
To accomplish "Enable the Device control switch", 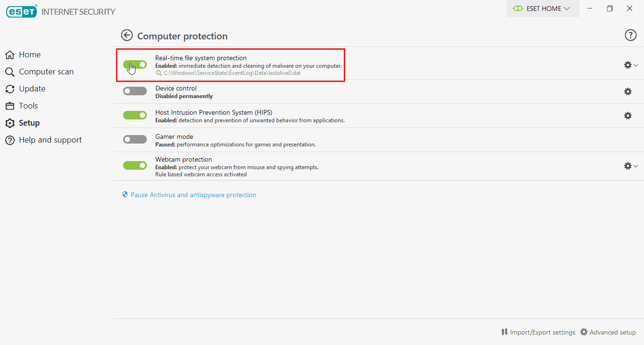I will click(x=135, y=91).
